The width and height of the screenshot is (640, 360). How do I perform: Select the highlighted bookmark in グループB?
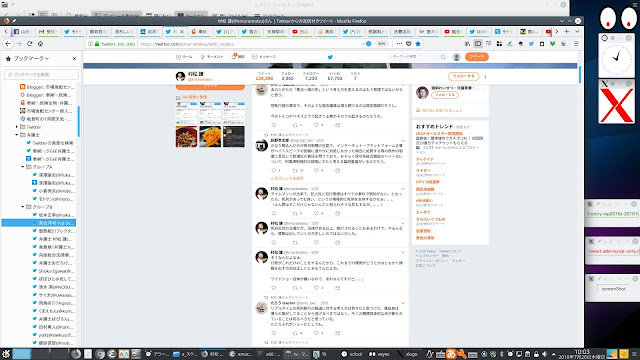[x=39, y=223]
